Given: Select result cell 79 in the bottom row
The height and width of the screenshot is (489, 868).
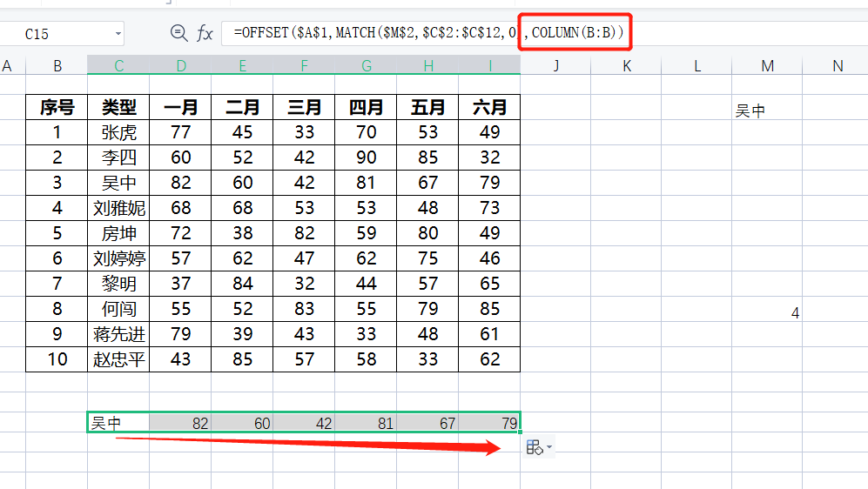Looking at the screenshot, I should click(489, 423).
